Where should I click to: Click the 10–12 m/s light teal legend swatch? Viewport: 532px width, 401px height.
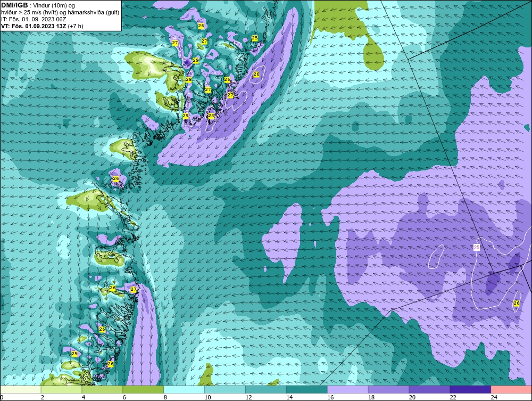tap(225, 389)
